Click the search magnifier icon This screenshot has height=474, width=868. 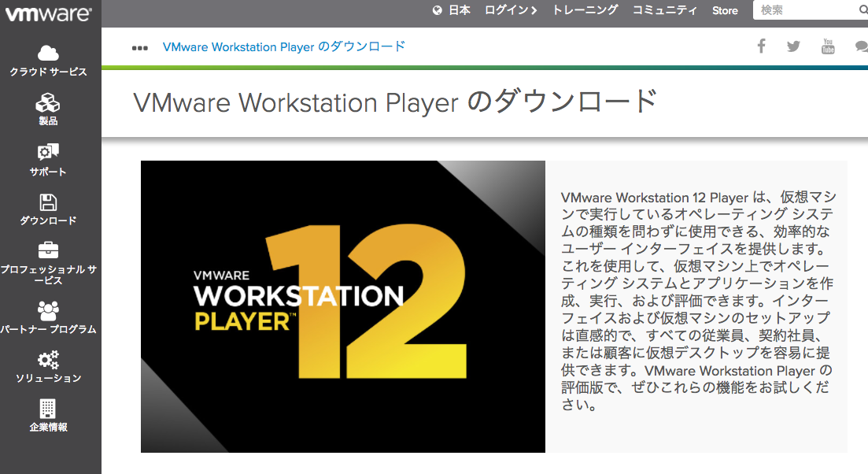point(863,10)
